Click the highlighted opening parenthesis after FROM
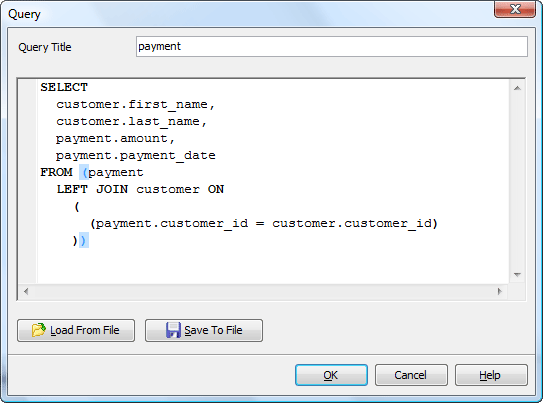The height and width of the screenshot is (403, 543). [84, 172]
